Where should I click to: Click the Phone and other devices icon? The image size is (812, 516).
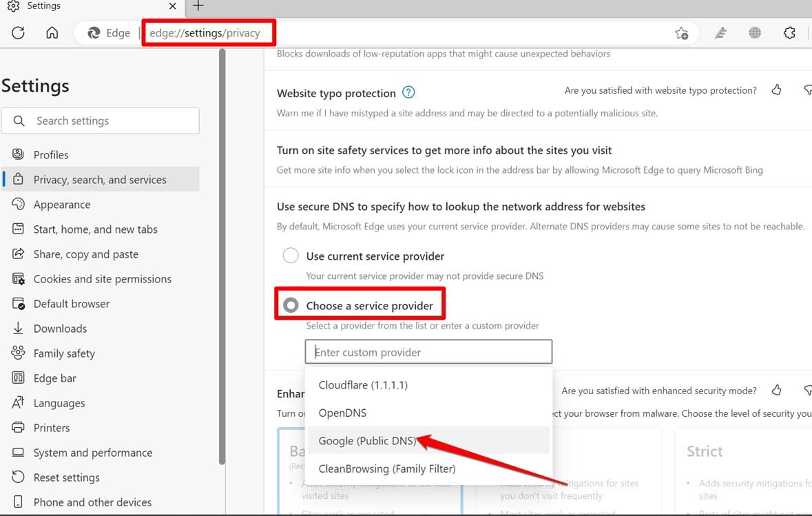pos(18,502)
